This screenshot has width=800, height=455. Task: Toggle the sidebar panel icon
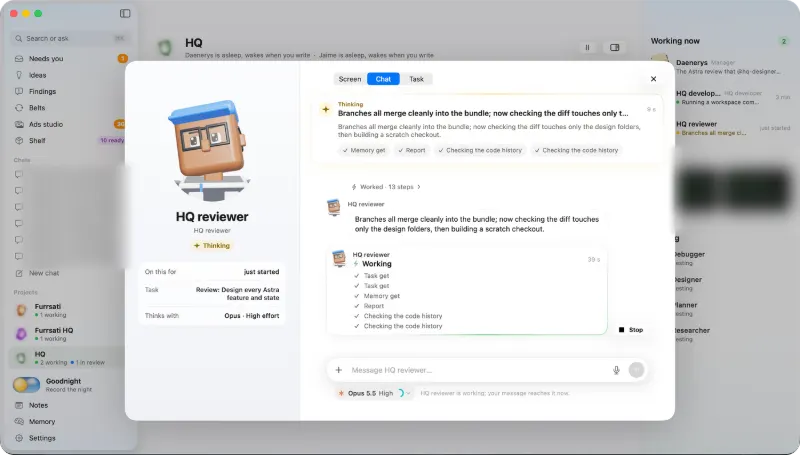[125, 13]
